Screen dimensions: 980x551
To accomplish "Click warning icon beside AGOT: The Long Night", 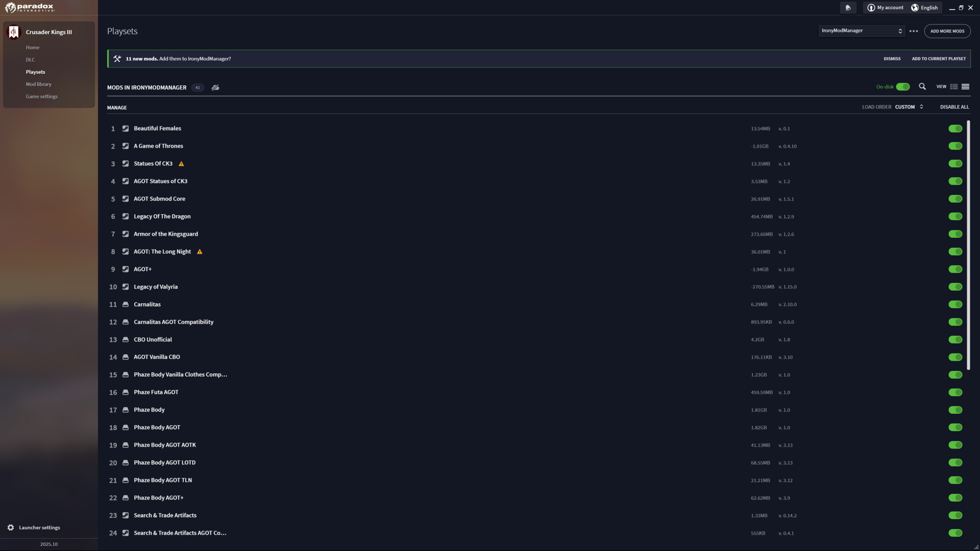I will click(200, 252).
